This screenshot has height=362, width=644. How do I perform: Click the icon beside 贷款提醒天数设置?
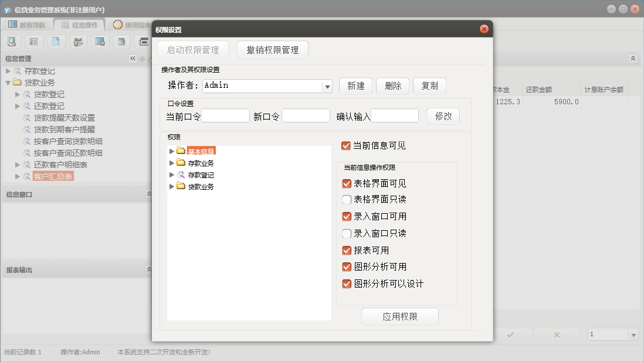[27, 118]
